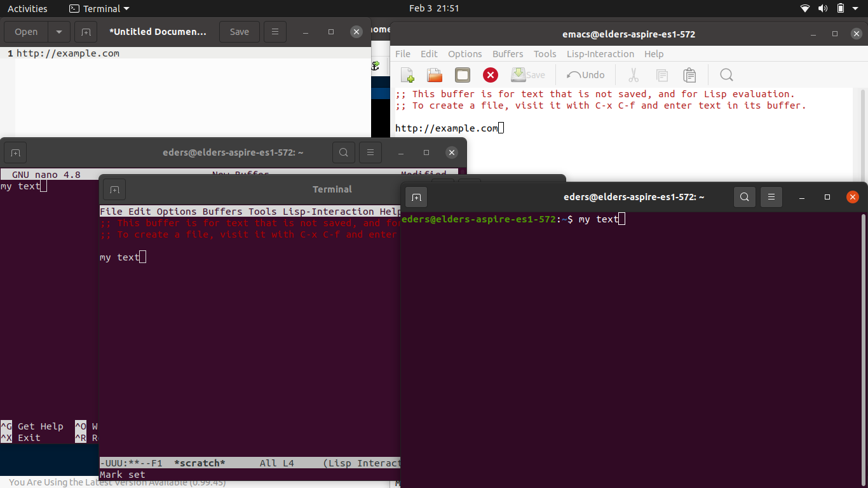Screen dimensions: 868x488
Task: Copy selection using the Emacs copy icon
Action: point(661,75)
